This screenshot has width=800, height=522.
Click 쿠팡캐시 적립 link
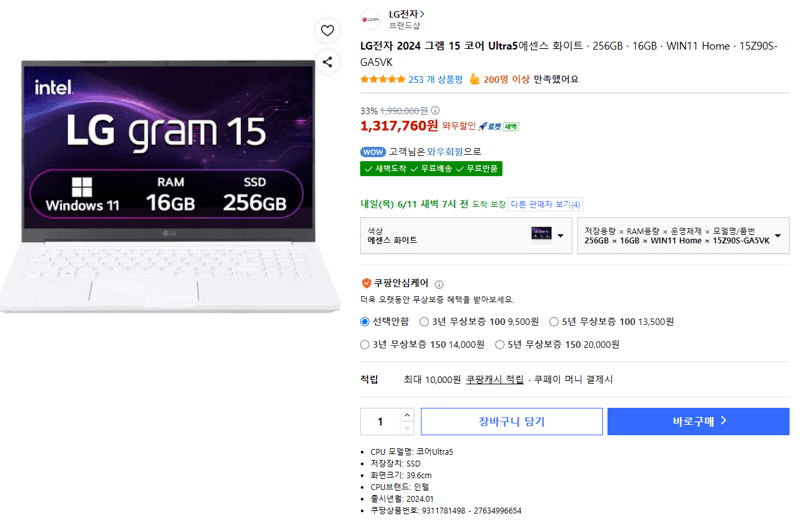pos(494,380)
